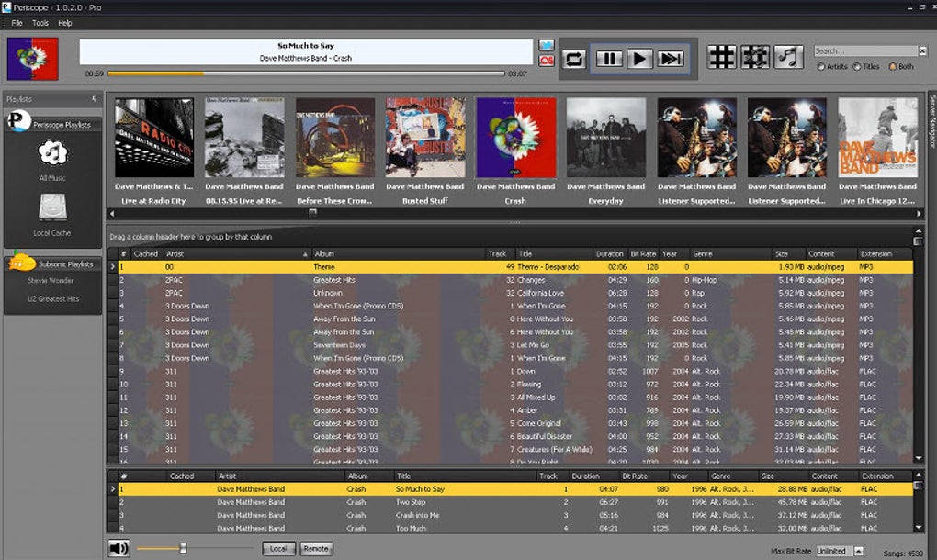Sort the song list by Bit Rate column
937x560 pixels.
643,253
